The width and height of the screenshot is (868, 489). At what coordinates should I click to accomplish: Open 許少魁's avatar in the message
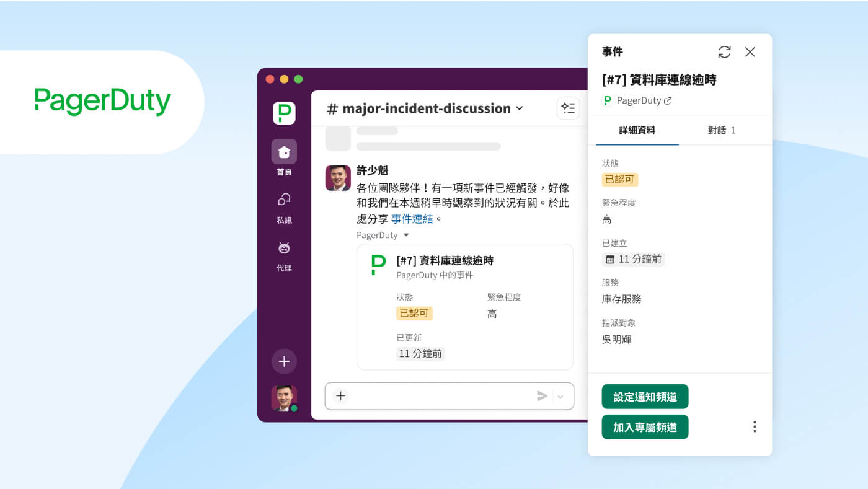click(338, 178)
